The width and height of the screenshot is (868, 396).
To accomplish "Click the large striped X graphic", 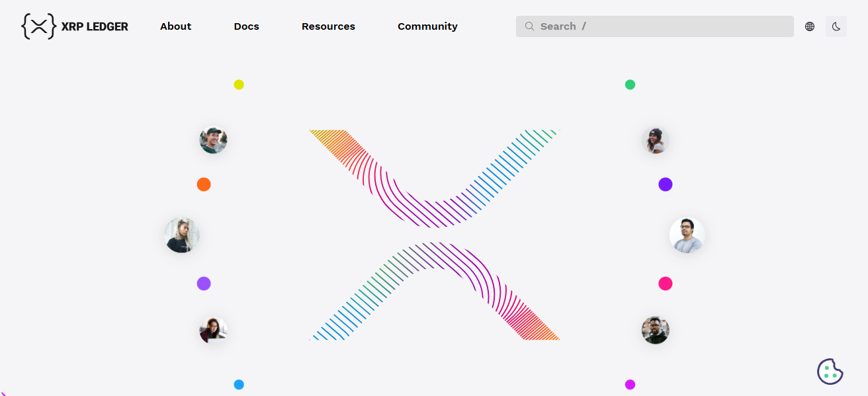I will pos(434,235).
